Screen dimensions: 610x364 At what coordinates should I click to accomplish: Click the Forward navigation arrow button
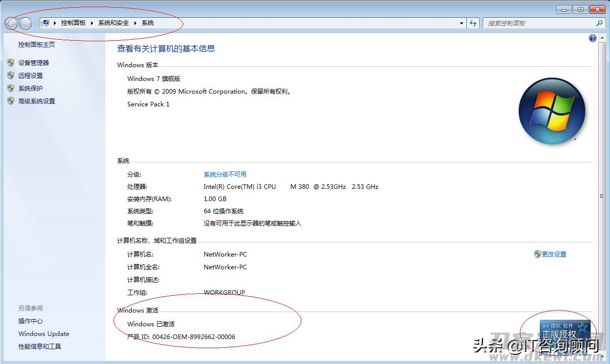tap(25, 24)
